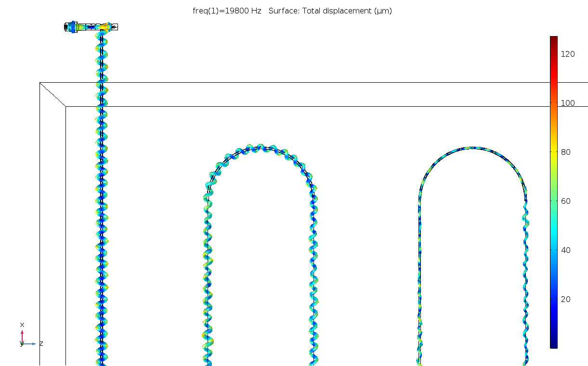Click the '120' color legend label
Image resolution: width=588 pixels, height=366 pixels.
pyautogui.click(x=568, y=54)
